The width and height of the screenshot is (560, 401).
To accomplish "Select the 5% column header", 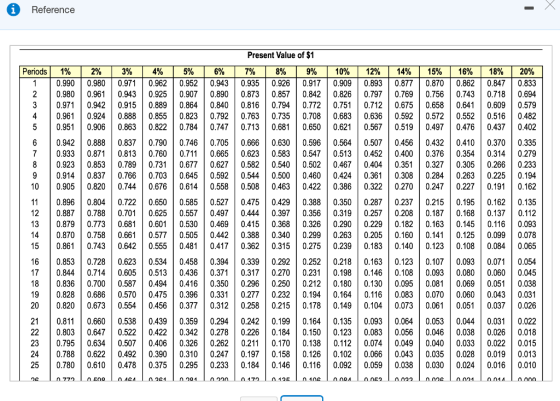I will (x=189, y=71).
